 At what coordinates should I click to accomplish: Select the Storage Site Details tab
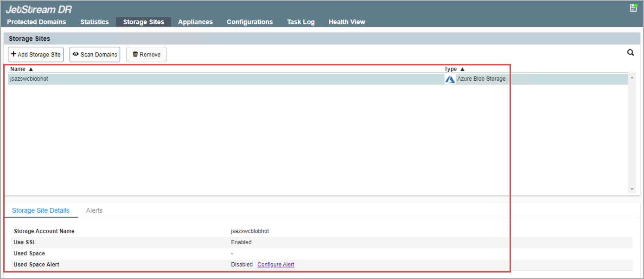(x=41, y=210)
